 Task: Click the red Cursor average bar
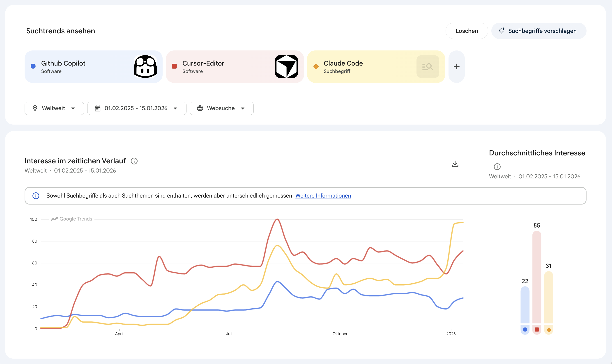click(537, 277)
